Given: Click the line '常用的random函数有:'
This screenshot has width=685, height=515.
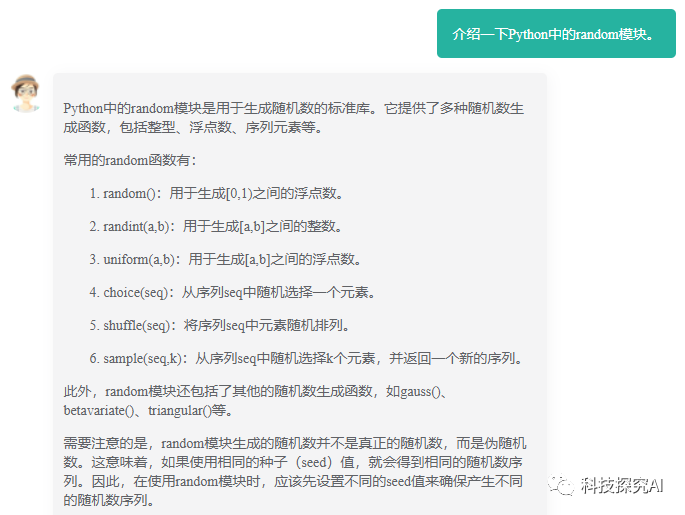Looking at the screenshot, I should [x=130, y=160].
